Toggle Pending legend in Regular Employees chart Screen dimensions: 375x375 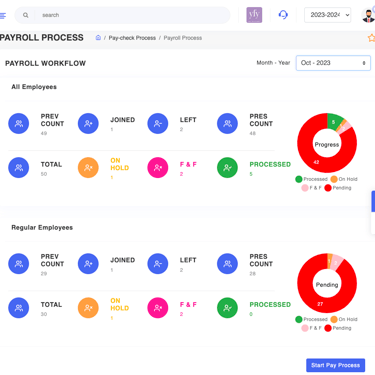[x=338, y=328]
